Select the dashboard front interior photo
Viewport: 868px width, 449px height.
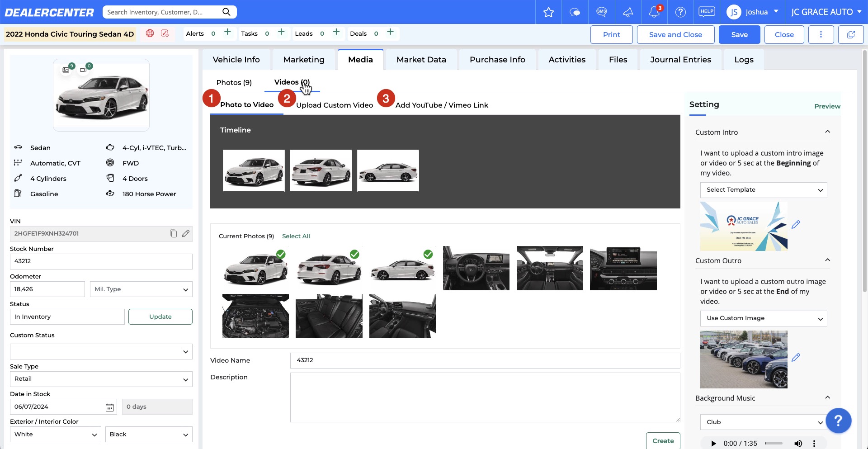pos(550,268)
